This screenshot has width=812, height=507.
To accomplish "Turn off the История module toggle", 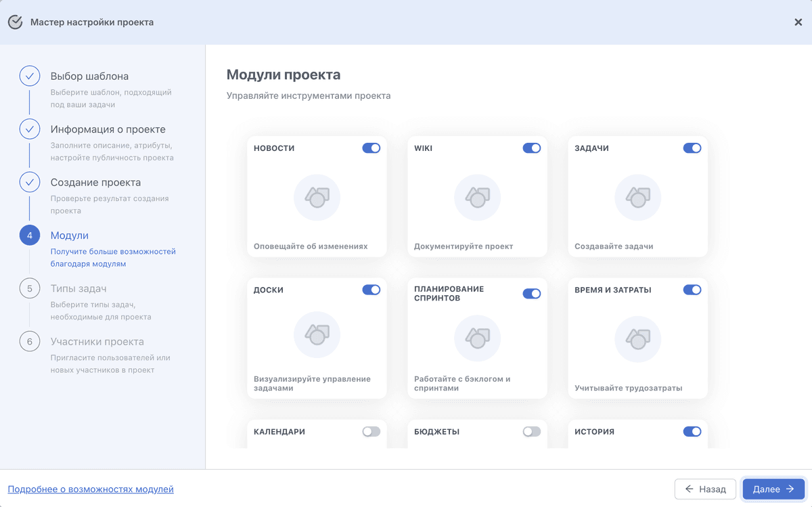I will tap(692, 431).
